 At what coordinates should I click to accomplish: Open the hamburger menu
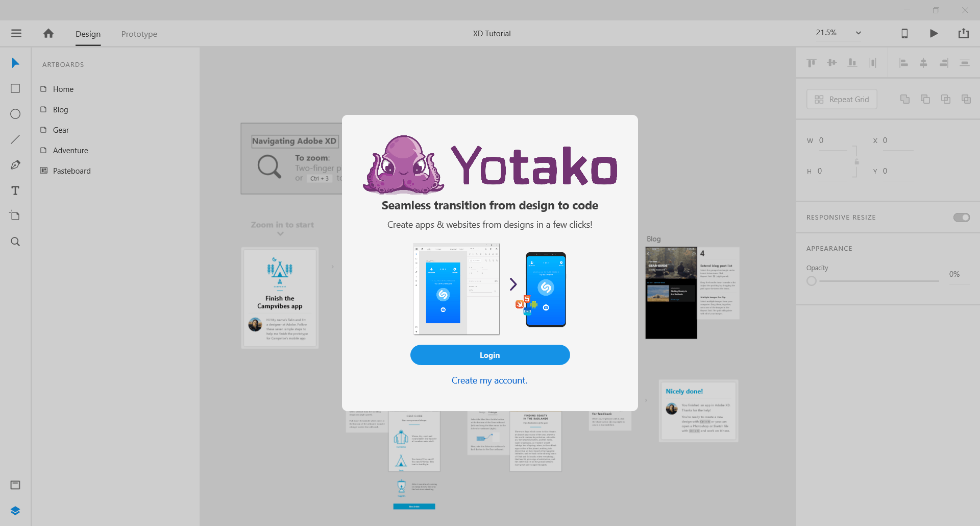coord(16,33)
